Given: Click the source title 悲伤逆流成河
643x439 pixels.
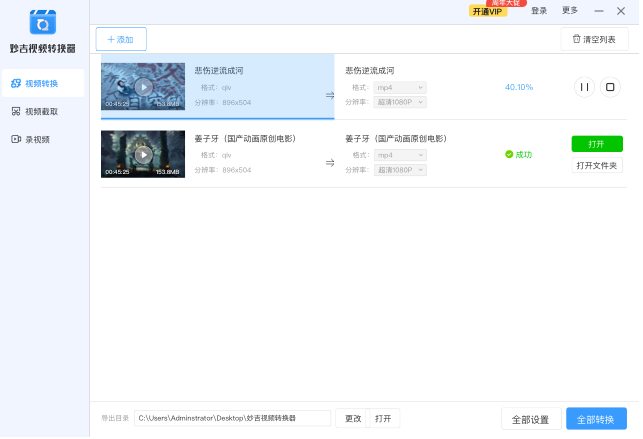Looking at the screenshot, I should click(220, 71).
